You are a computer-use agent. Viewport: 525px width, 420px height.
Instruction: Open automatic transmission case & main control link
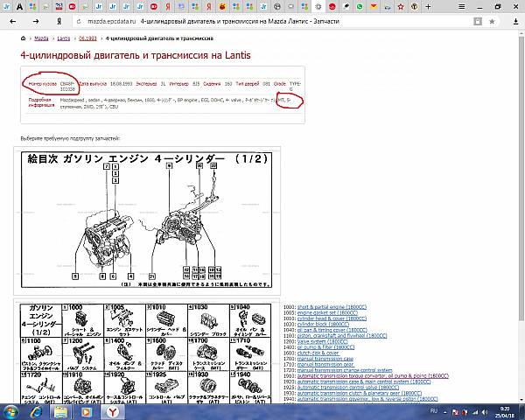(x=364, y=381)
